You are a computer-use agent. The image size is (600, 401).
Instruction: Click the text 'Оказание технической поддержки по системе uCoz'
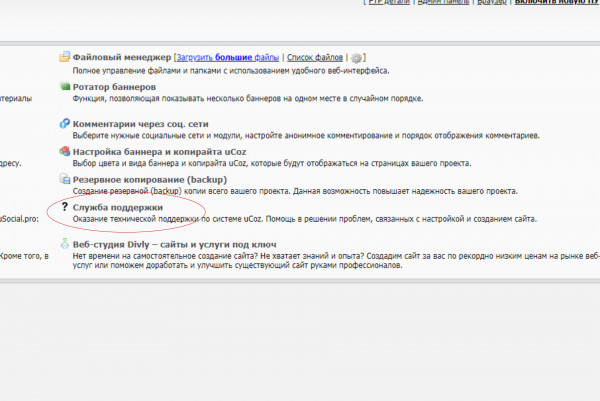(x=167, y=219)
